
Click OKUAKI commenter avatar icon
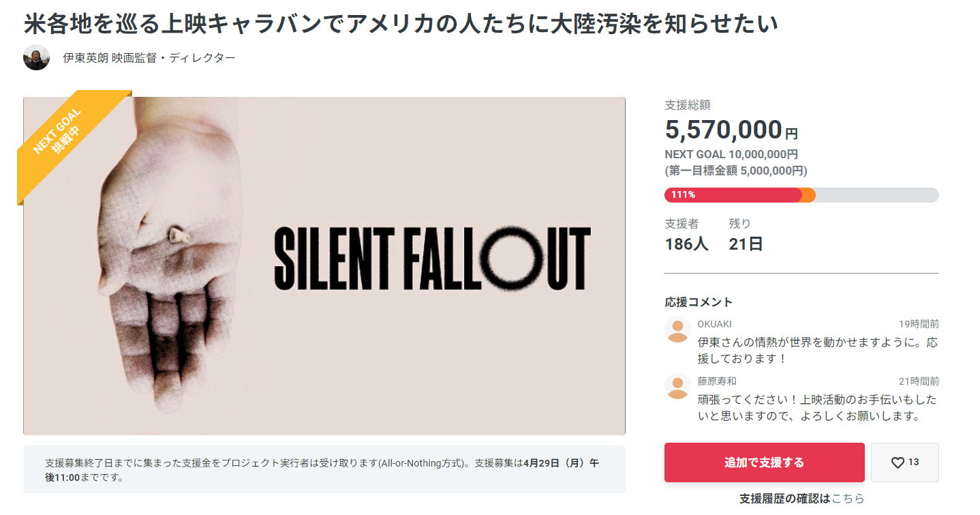pyautogui.click(x=677, y=329)
